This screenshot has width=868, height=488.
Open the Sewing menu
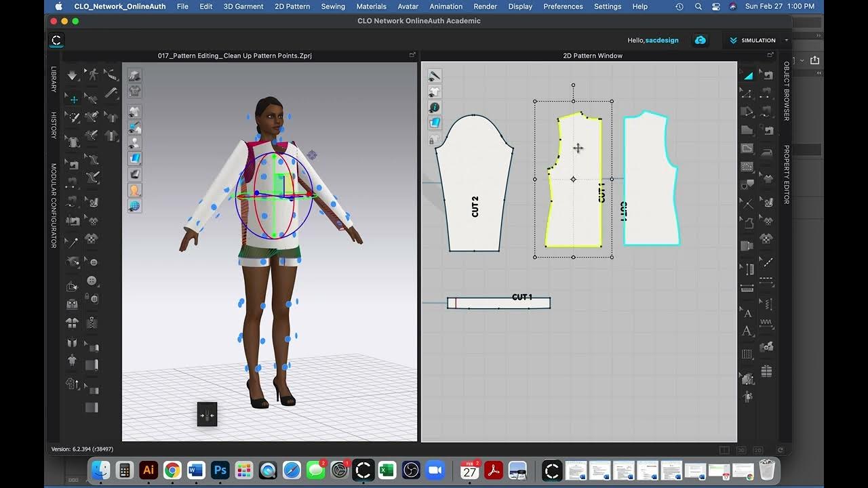pyautogui.click(x=333, y=6)
